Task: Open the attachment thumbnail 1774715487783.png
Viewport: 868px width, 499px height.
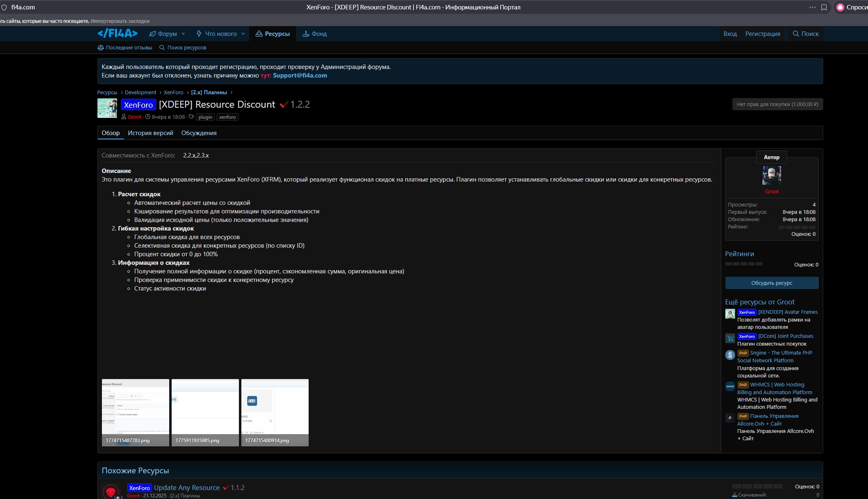Action: coord(135,413)
